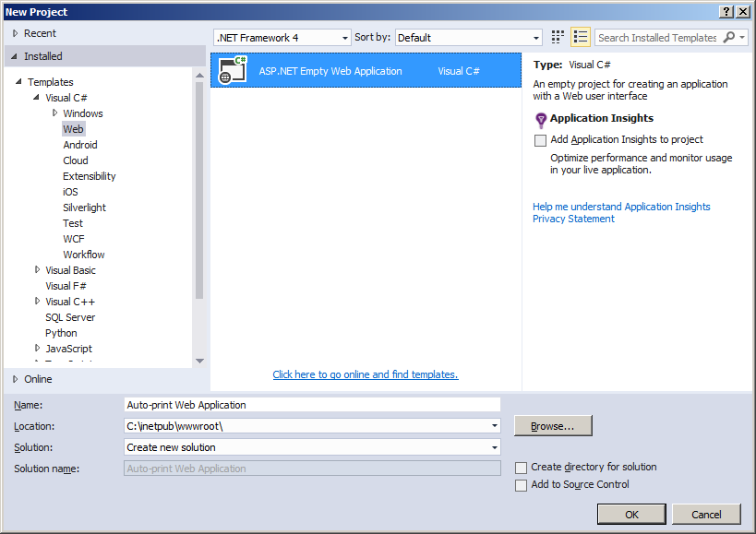This screenshot has width=756, height=534.
Task: Open the .NET Framework version dropdown
Action: coord(282,38)
